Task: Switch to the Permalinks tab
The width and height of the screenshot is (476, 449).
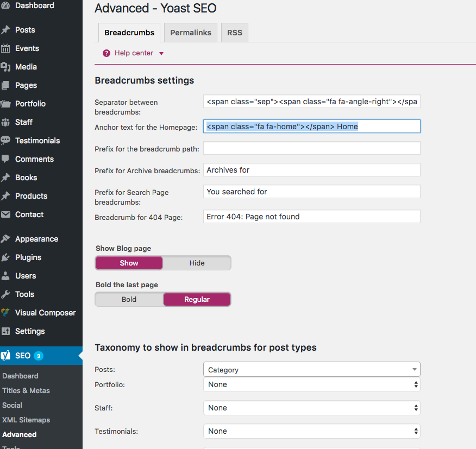Action: pyautogui.click(x=190, y=32)
